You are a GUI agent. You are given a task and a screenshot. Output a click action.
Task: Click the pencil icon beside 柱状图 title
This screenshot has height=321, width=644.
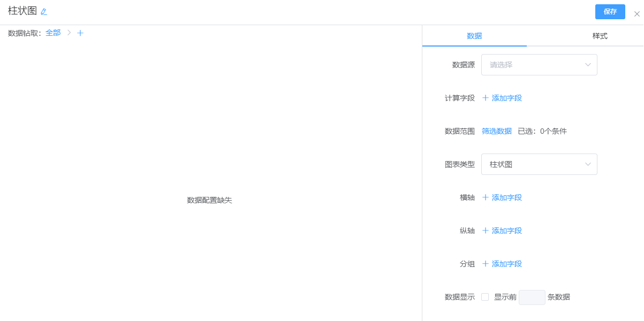44,12
